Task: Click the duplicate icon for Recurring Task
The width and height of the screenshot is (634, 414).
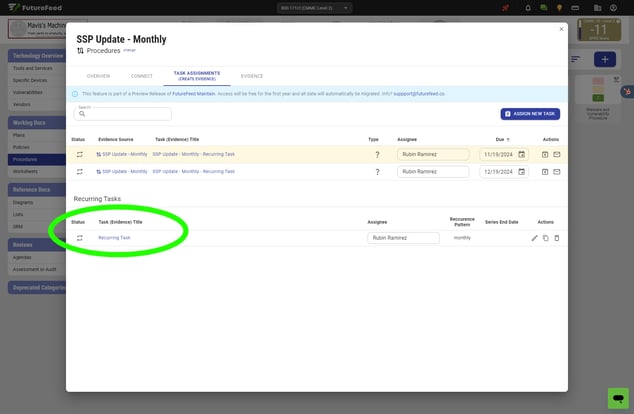Action: coord(546,238)
